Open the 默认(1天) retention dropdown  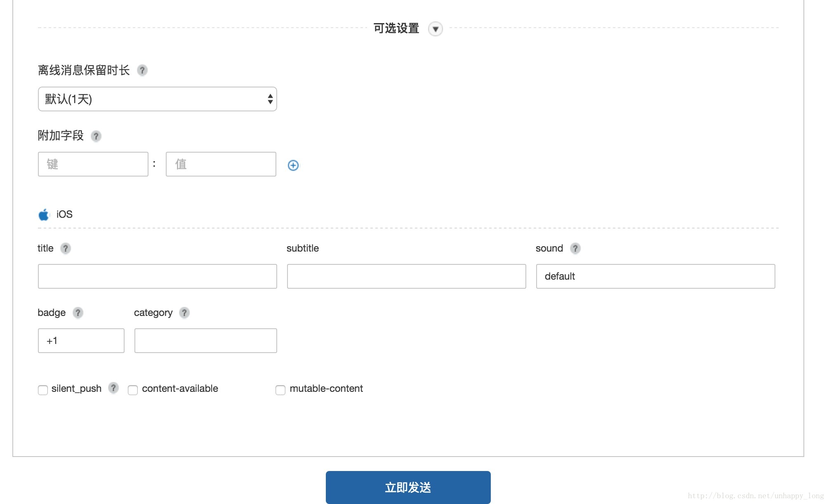click(157, 99)
